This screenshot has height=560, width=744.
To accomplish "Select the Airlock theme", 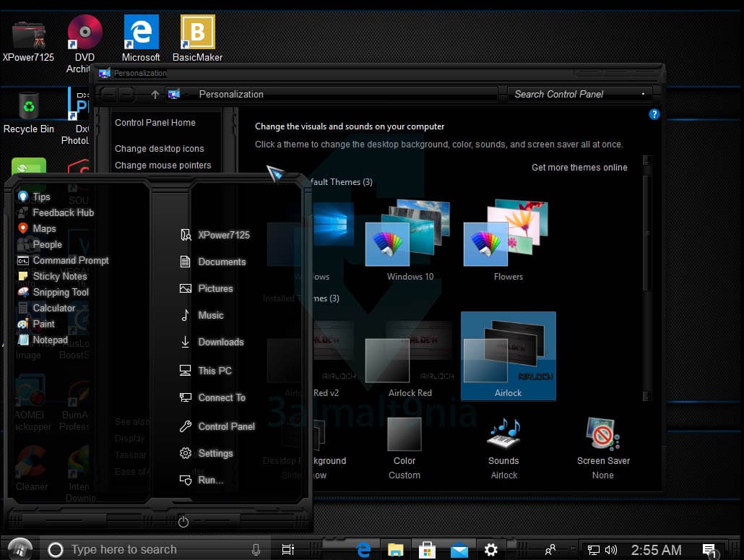I will (509, 356).
